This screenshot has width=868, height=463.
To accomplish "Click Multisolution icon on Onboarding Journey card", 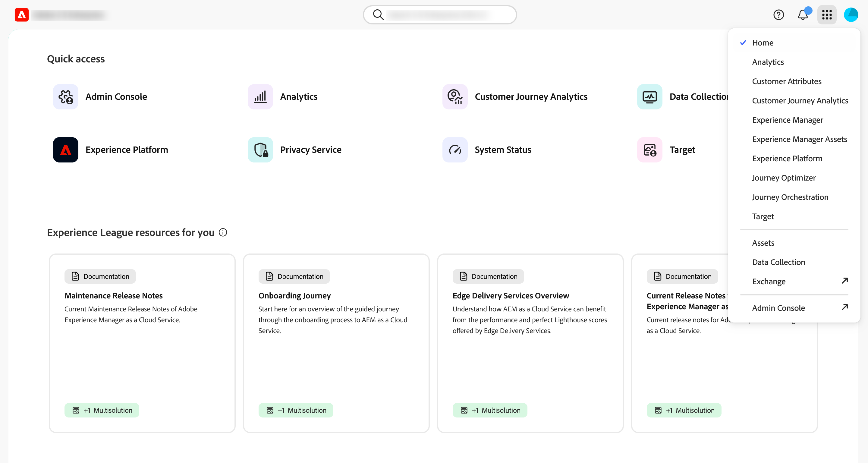I will 270,411.
